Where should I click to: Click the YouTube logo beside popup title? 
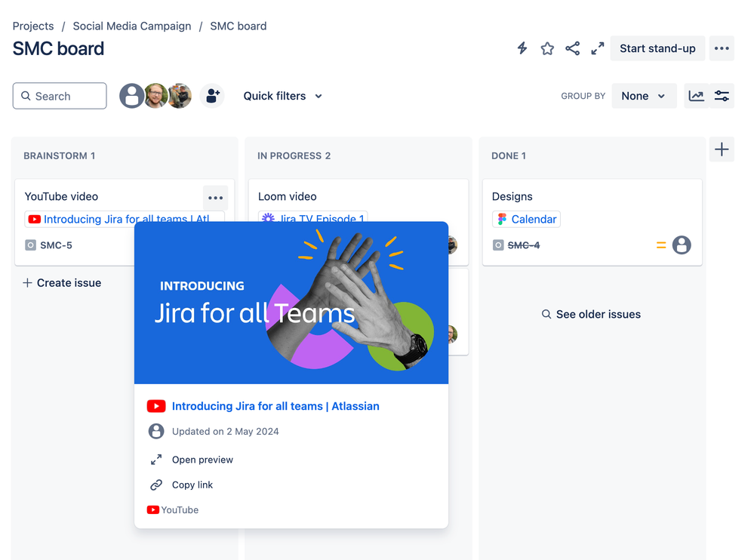click(156, 406)
